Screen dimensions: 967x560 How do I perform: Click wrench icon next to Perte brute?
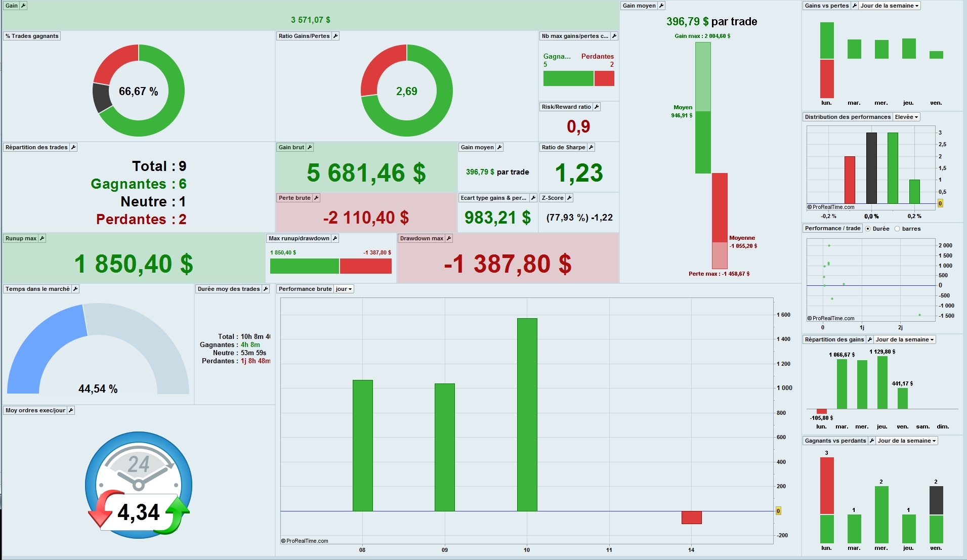[316, 198]
